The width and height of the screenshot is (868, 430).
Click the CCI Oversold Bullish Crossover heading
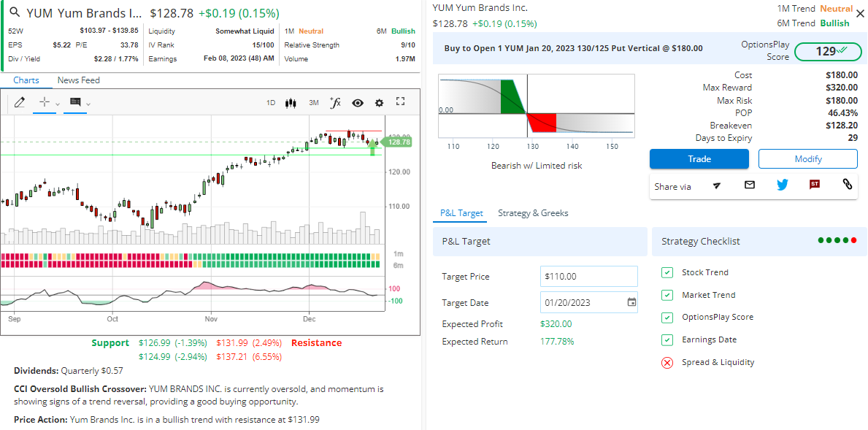point(80,389)
